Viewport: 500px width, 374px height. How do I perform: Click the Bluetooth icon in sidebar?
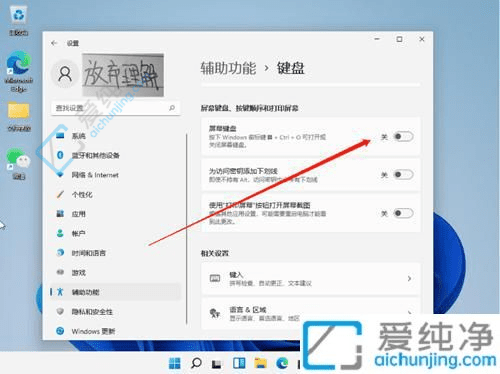(60, 155)
